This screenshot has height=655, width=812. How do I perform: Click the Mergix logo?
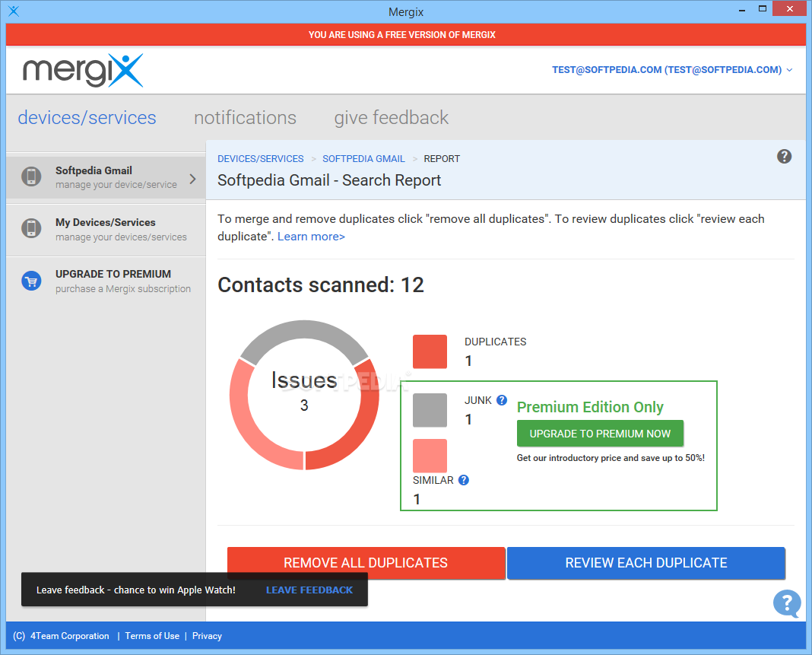(x=83, y=70)
